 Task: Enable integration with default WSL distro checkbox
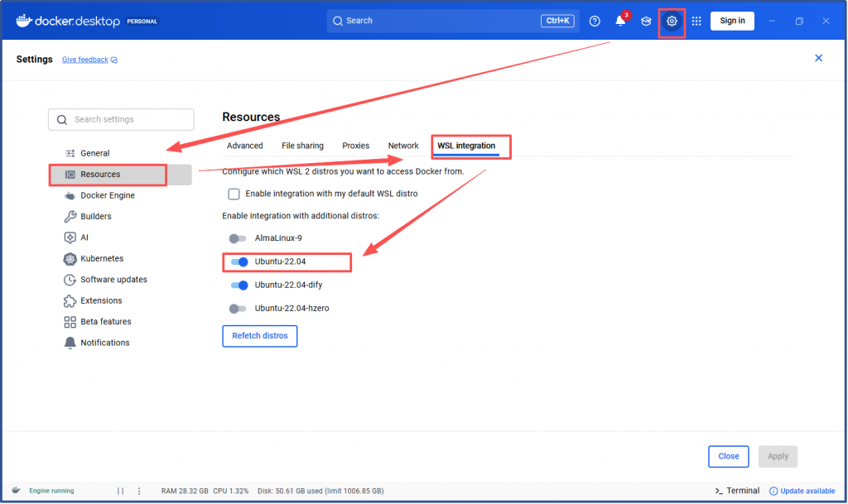click(x=234, y=194)
